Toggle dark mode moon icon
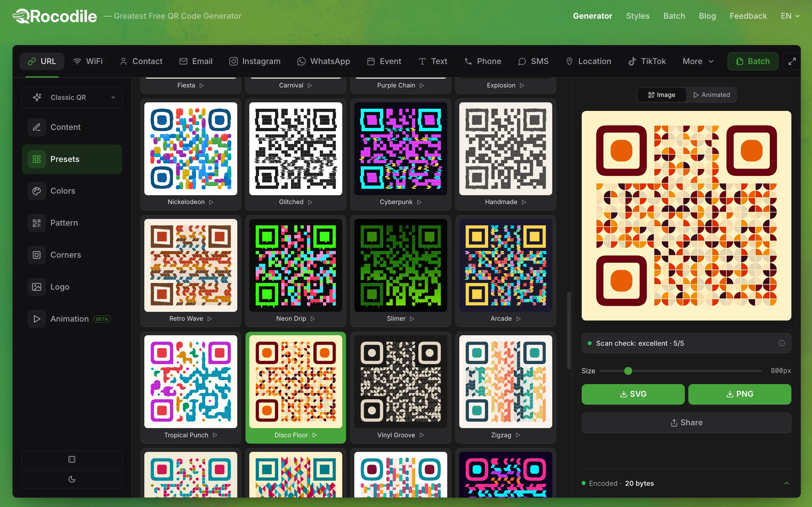 72,479
